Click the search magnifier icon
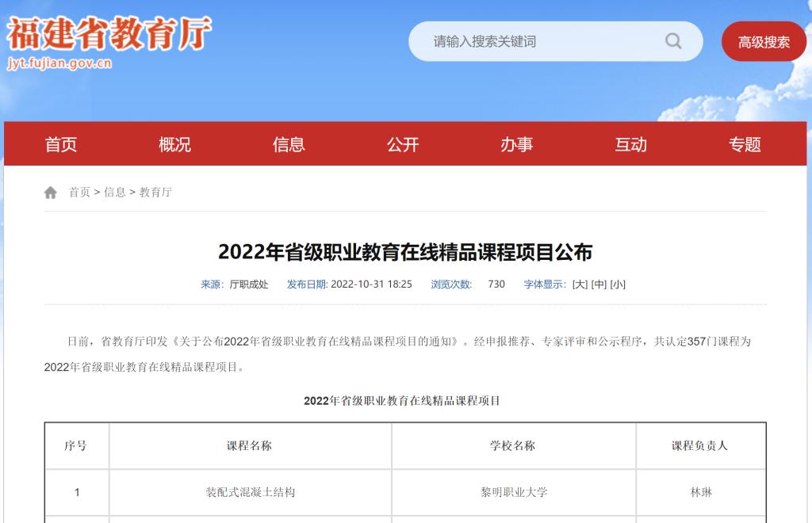Screen dimensions: 812x523 673,41
